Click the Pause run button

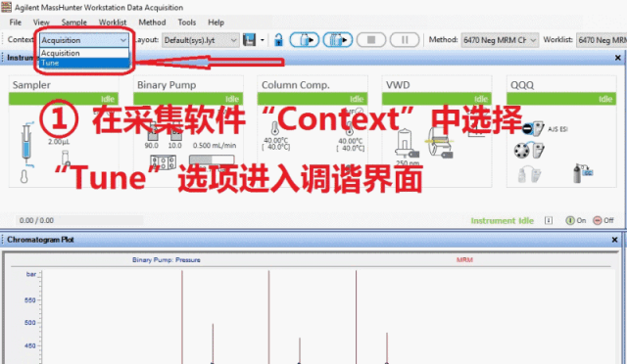[405, 40]
